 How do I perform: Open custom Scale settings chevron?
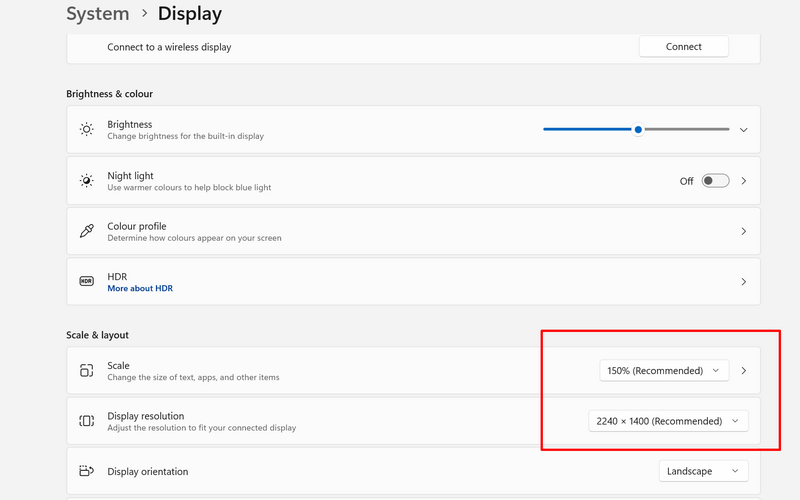coord(743,371)
